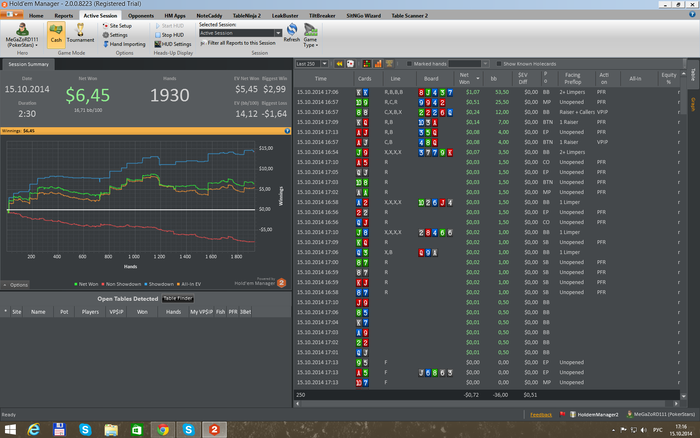Switch to the Reports ribbon tab
The height and width of the screenshot is (438, 700).
(x=63, y=16)
